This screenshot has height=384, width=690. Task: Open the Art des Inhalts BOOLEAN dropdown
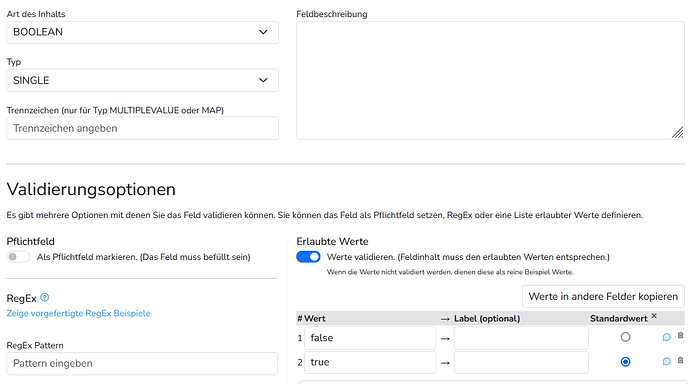(142, 32)
